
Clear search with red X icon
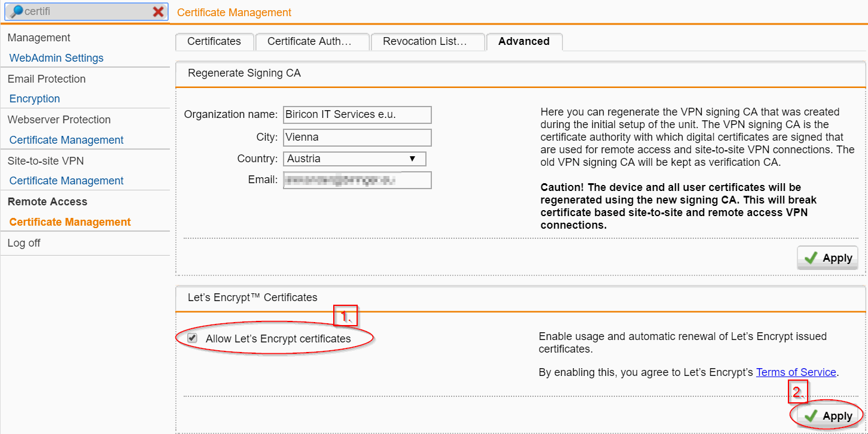(x=159, y=11)
